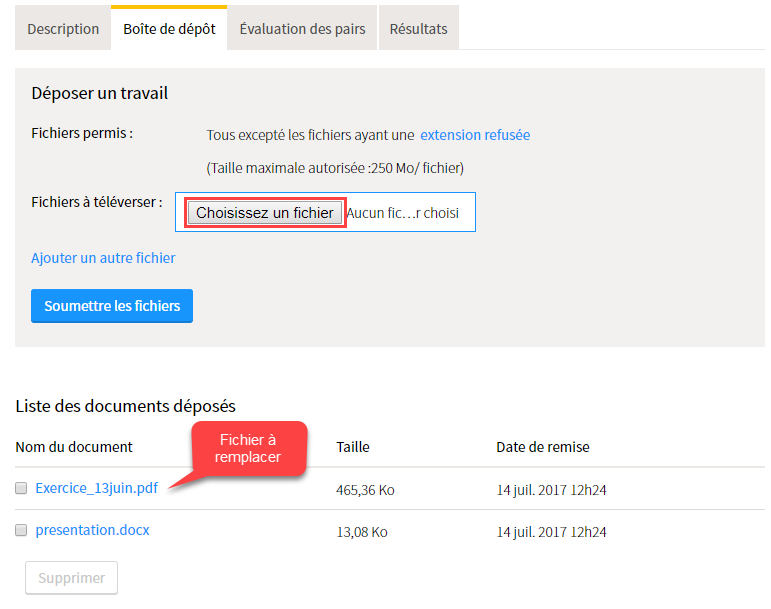Click the Taille column header
This screenshot has width=771, height=609.
click(353, 447)
